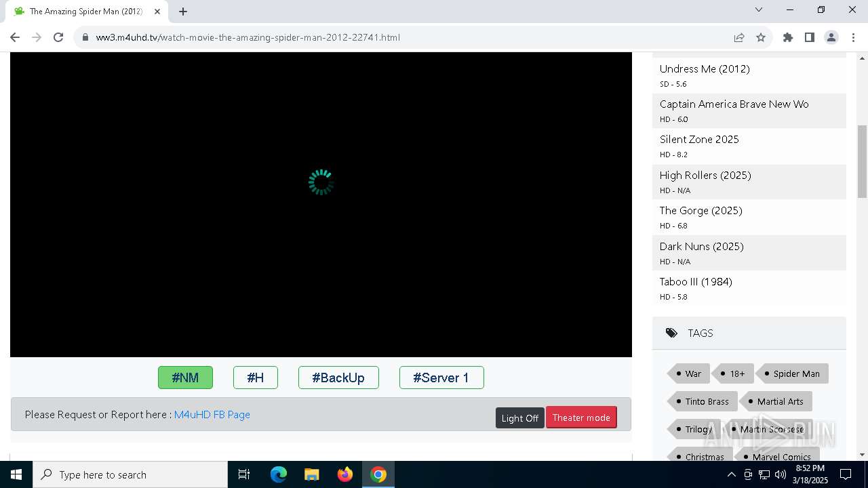Open the browser side panel
This screenshot has width=868, height=488.
tap(810, 37)
